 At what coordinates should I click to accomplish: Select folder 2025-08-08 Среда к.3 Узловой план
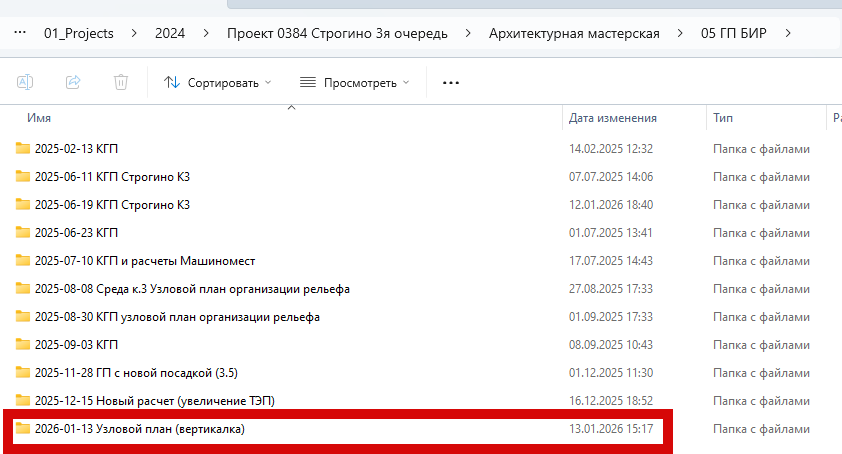point(192,289)
